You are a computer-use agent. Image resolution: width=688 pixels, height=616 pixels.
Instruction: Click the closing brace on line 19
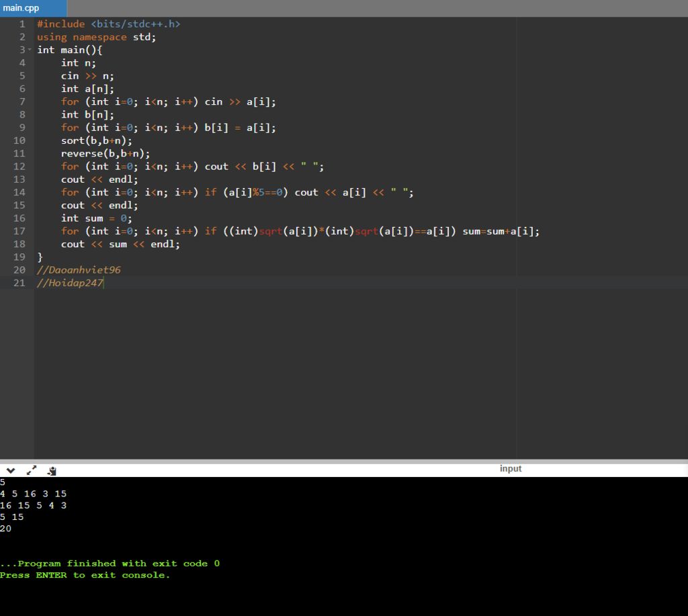(x=40, y=257)
